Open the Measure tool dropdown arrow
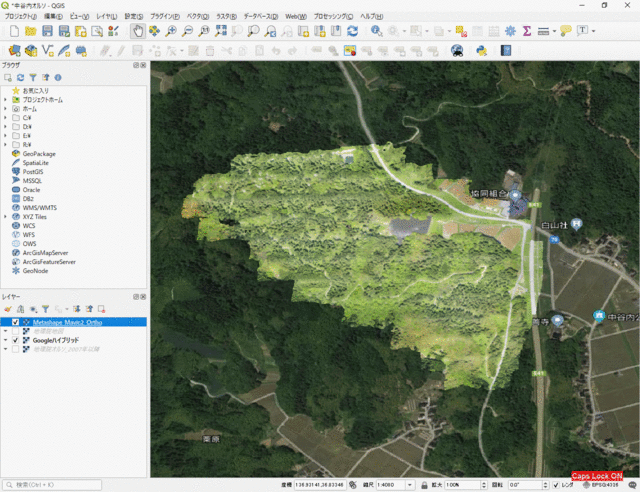 point(554,31)
